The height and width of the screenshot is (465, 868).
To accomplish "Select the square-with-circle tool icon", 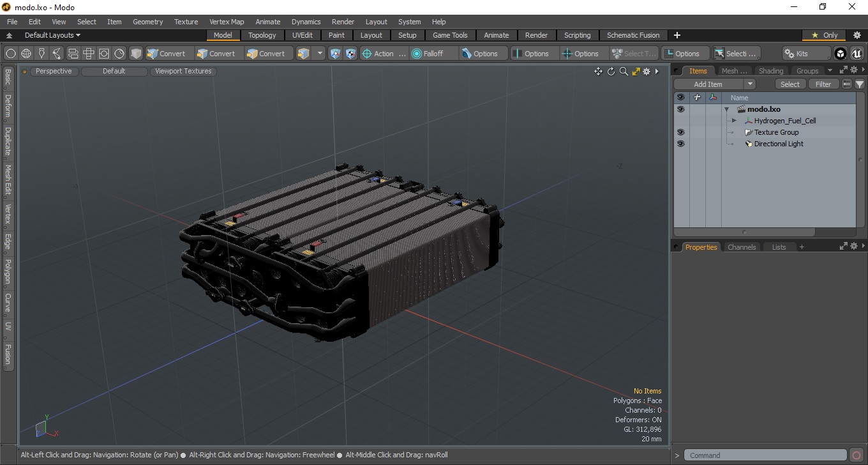I will [x=104, y=54].
